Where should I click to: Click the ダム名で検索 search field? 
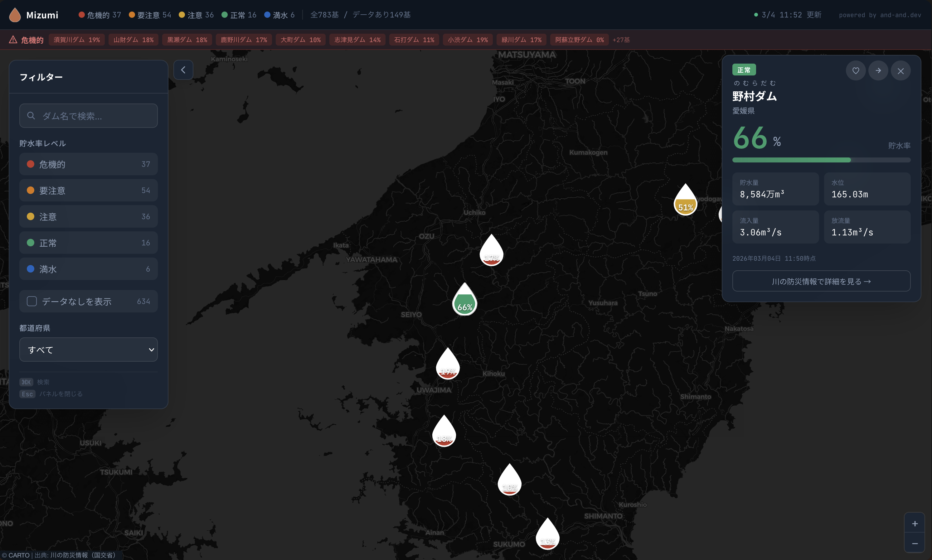click(88, 116)
